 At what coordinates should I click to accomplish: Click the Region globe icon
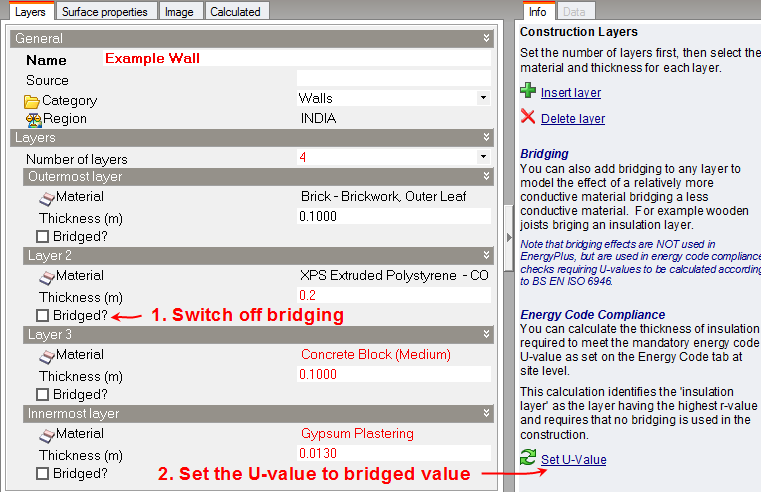coord(32,119)
